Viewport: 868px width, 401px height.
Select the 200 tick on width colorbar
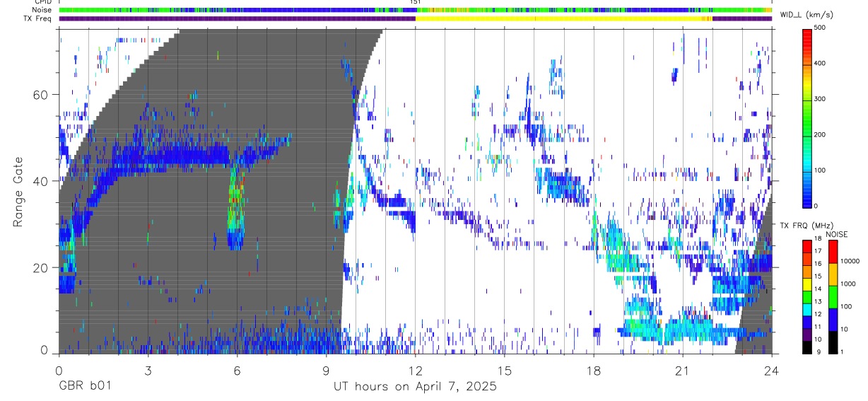(821, 134)
